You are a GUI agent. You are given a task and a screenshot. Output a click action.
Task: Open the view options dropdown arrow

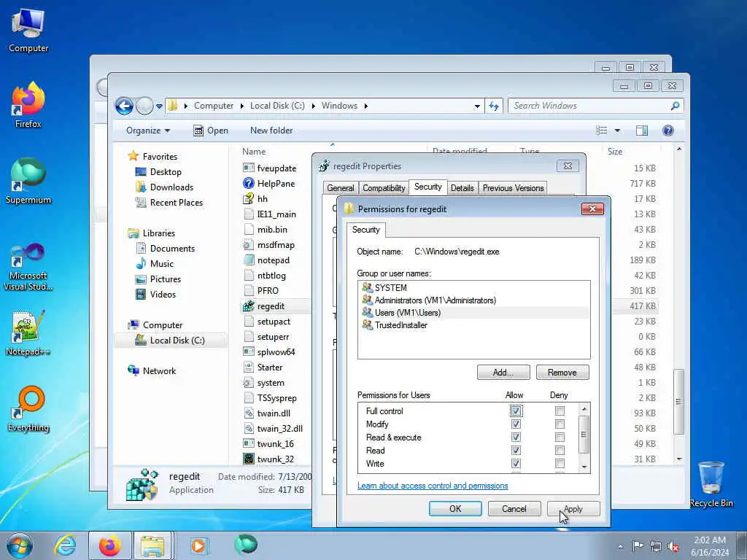pyautogui.click(x=617, y=131)
